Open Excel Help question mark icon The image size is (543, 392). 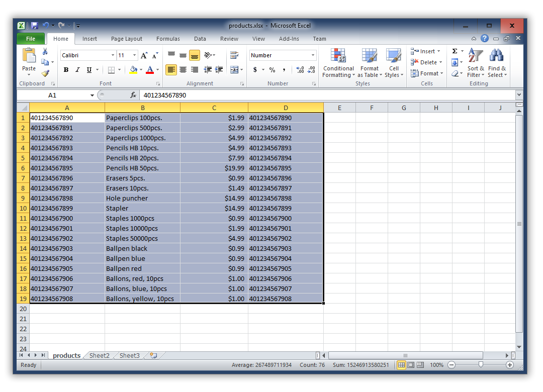(485, 38)
